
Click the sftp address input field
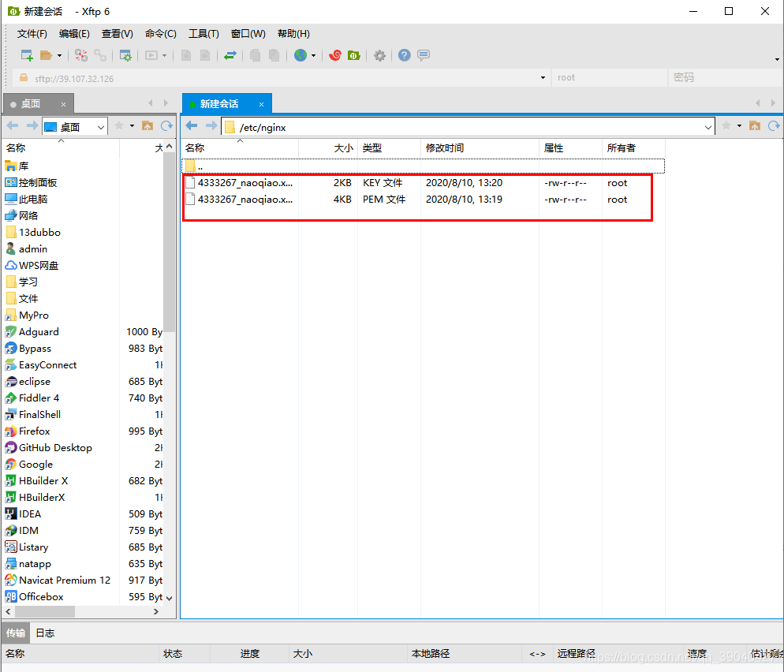tap(280, 78)
